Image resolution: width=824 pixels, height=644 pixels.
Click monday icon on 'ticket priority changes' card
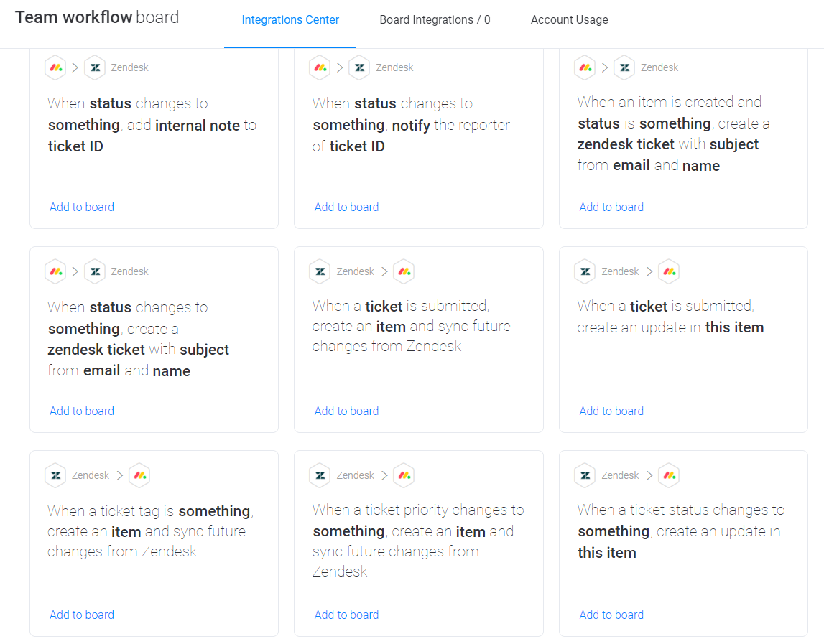[404, 475]
